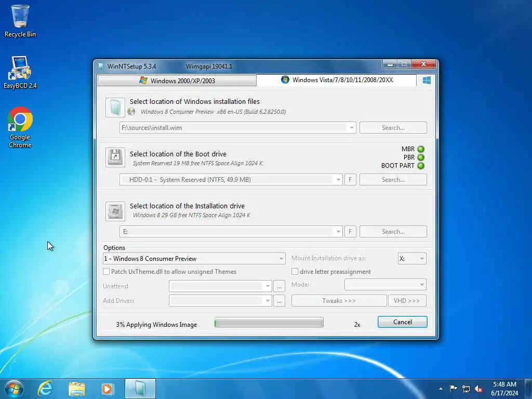
Task: Click the 'Windows 8 29 GB free' info text
Action: point(192,215)
